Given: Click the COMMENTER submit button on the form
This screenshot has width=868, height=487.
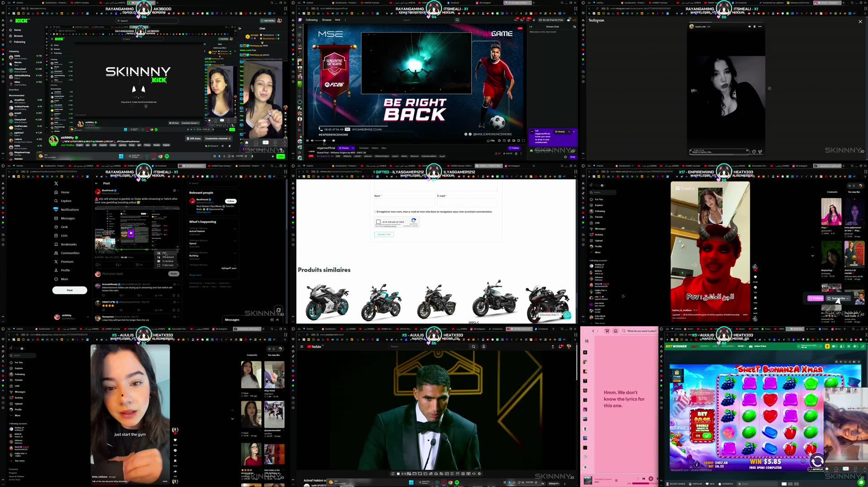Looking at the screenshot, I should coord(383,234).
